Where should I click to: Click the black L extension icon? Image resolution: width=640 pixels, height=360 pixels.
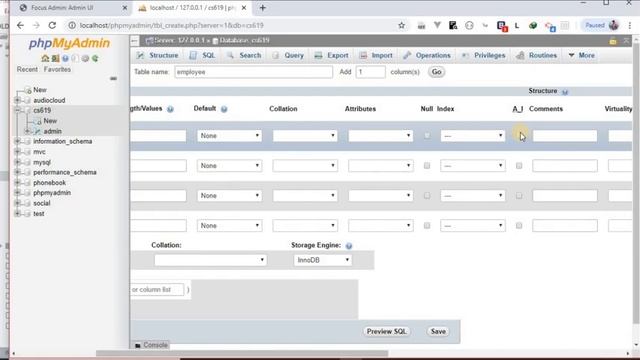tap(517, 25)
